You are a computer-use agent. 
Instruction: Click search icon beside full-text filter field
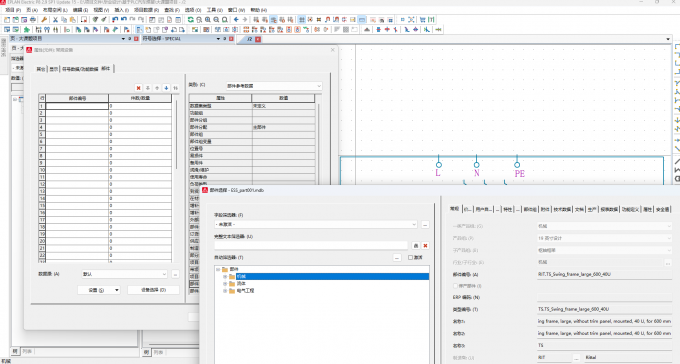point(415,246)
